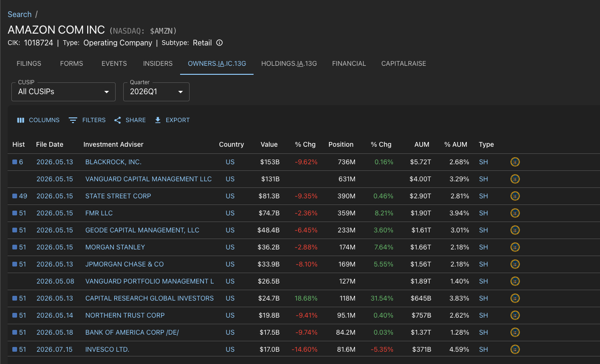Open SEC seal icon in BlackRock row
600x364 pixels.
tap(515, 162)
